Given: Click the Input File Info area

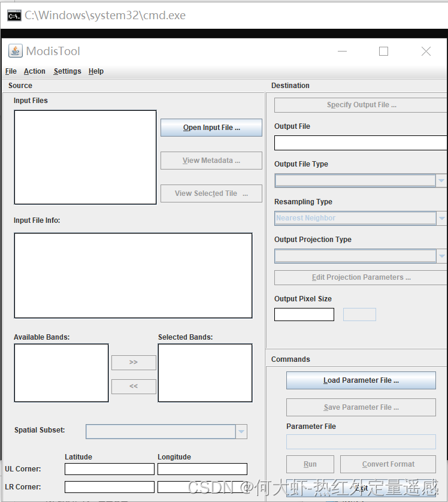Looking at the screenshot, I should 133,276.
